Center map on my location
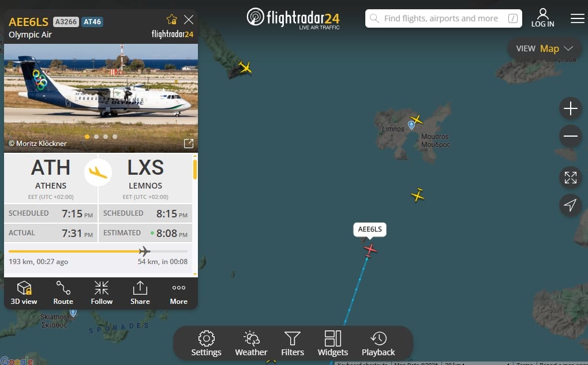 click(x=570, y=205)
